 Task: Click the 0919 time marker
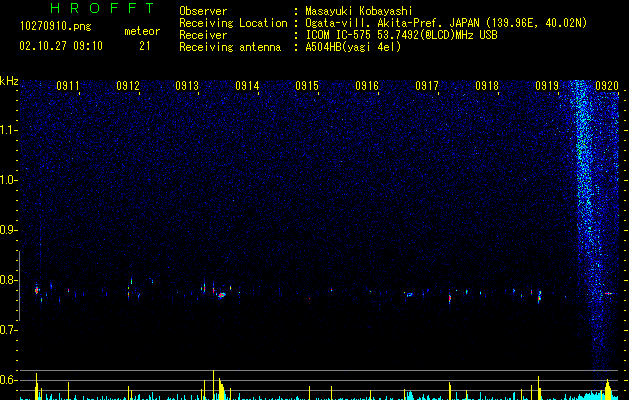pos(547,86)
